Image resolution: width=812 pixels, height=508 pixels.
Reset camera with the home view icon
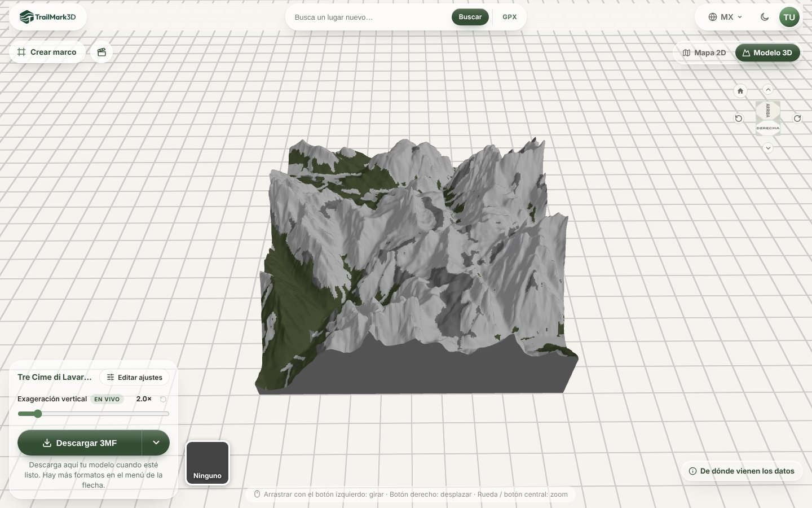(740, 91)
